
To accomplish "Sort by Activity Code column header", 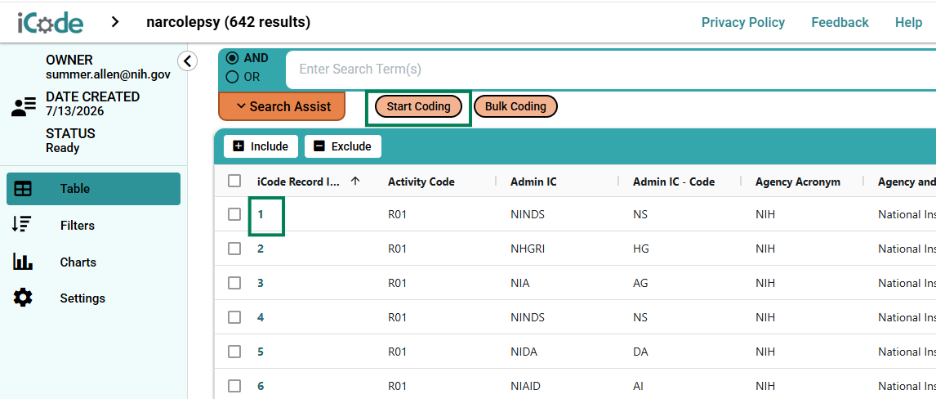I will click(421, 182).
